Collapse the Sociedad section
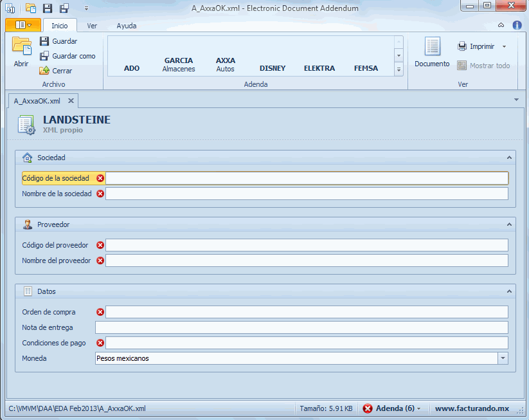 [x=509, y=158]
